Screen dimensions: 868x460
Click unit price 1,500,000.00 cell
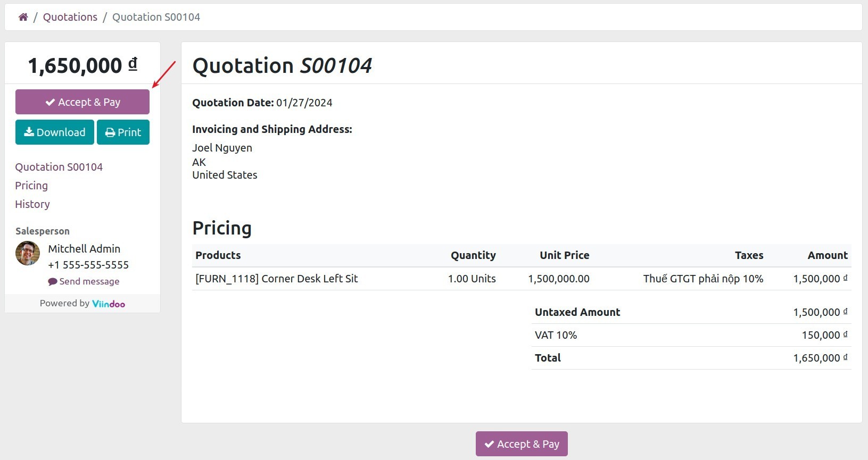tap(559, 279)
